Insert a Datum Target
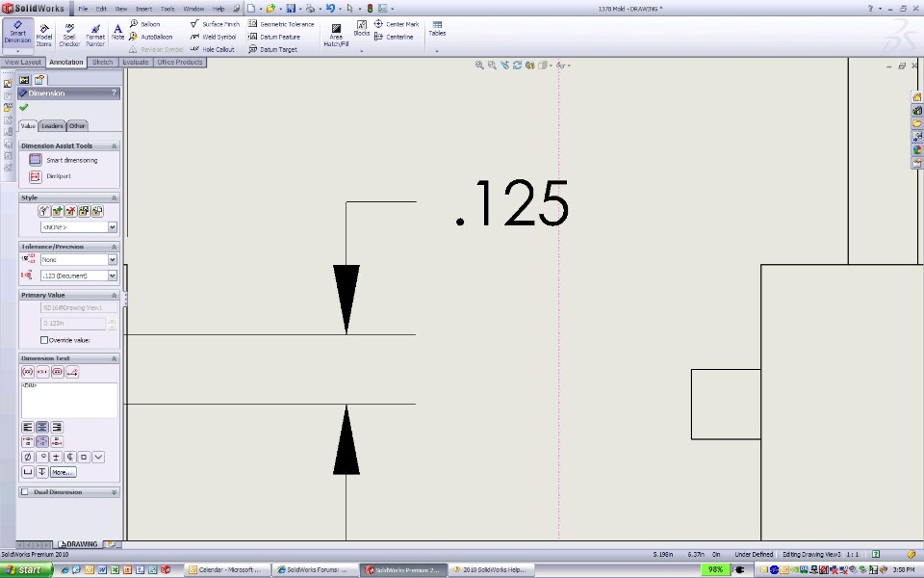The height and width of the screenshot is (578, 924). (x=272, y=49)
